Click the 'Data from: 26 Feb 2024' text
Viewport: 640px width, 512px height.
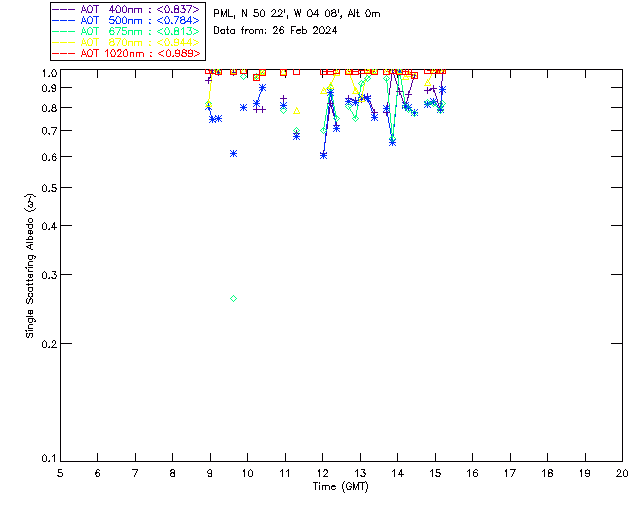click(x=276, y=31)
